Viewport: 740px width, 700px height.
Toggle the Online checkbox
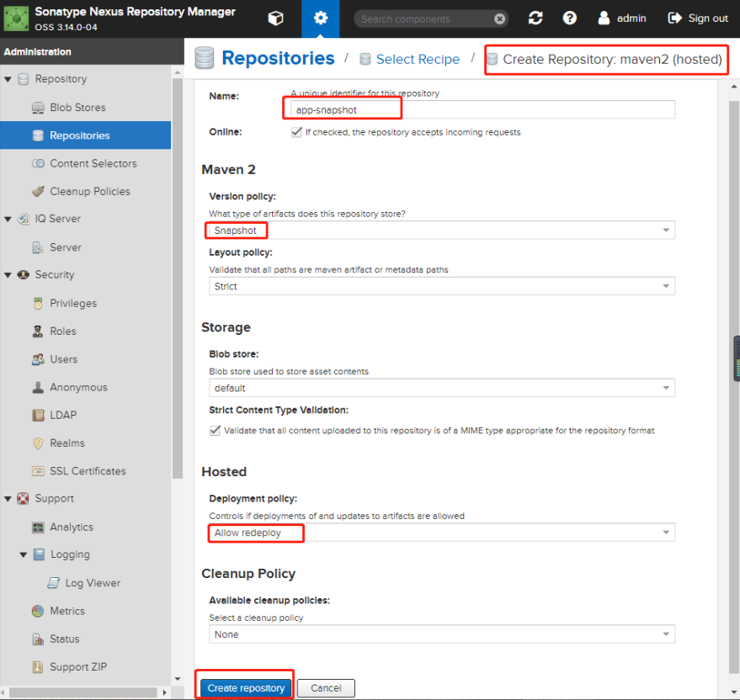pyautogui.click(x=296, y=132)
